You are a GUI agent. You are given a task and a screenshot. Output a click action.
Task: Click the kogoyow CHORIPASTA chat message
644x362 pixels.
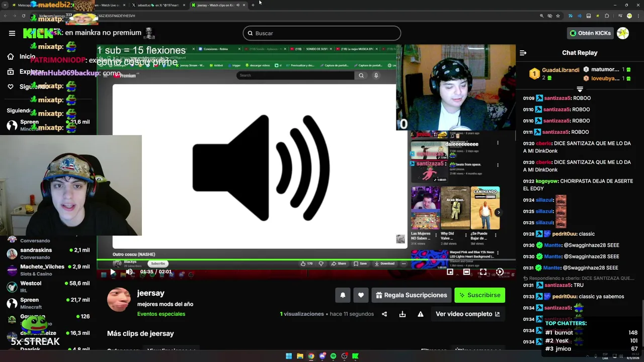(x=578, y=185)
